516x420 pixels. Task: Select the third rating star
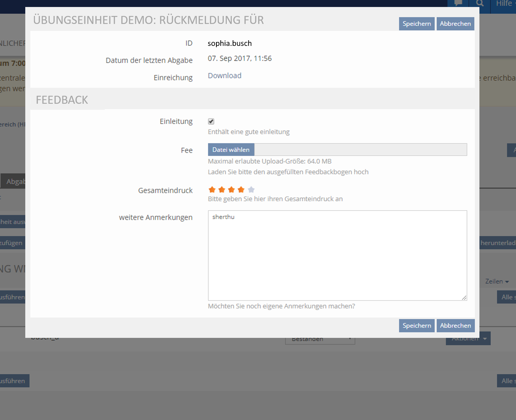point(231,190)
